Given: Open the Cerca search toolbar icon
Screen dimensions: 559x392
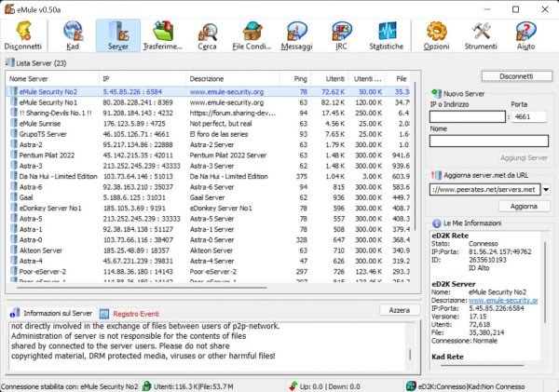Looking at the screenshot, I should pyautogui.click(x=207, y=35).
